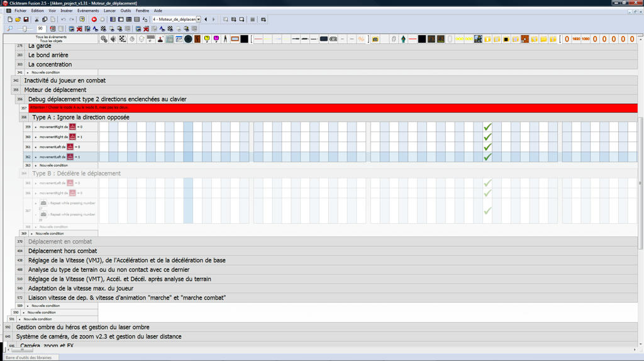Image resolution: width=644 pixels, height=361 pixels.
Task: Click 'Tous les objets' header label
Action: 51,41
